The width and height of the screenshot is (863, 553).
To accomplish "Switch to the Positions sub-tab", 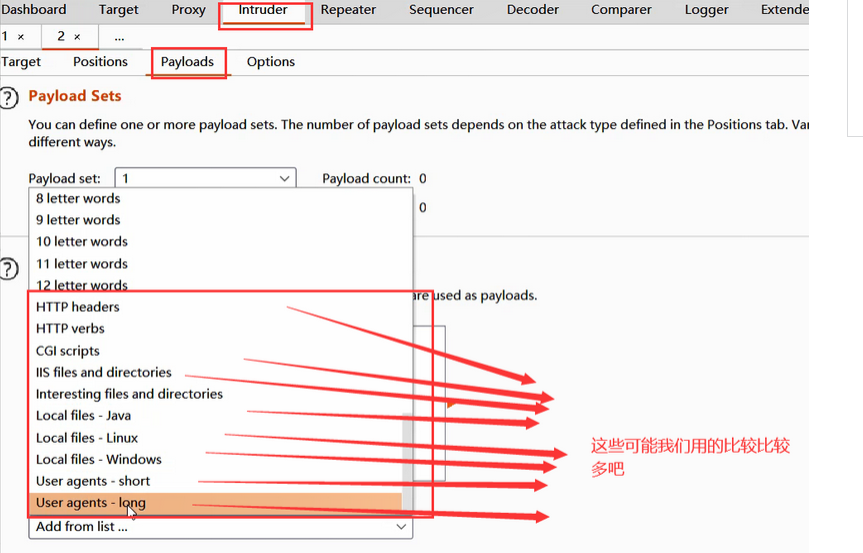I will 100,62.
